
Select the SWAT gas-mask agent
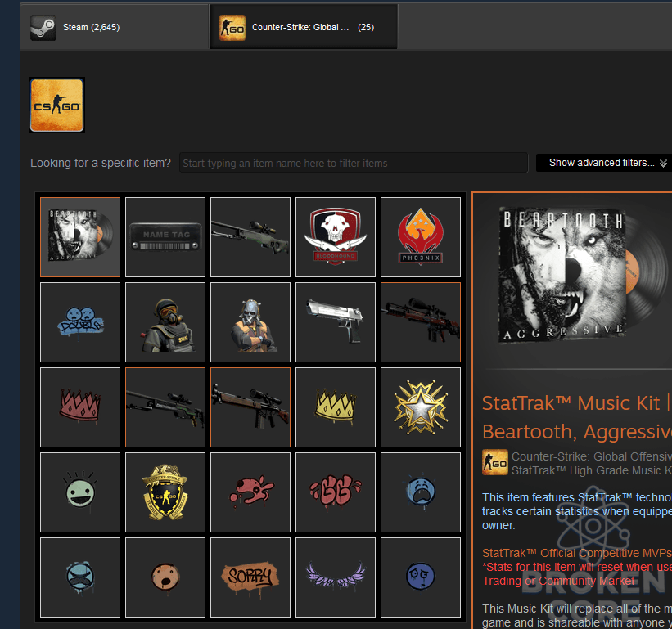tap(165, 322)
